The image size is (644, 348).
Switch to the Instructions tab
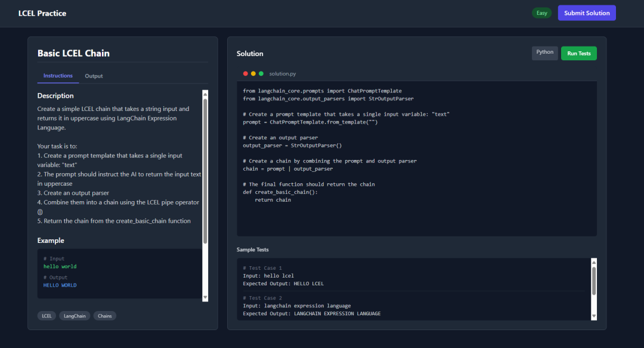pyautogui.click(x=58, y=76)
